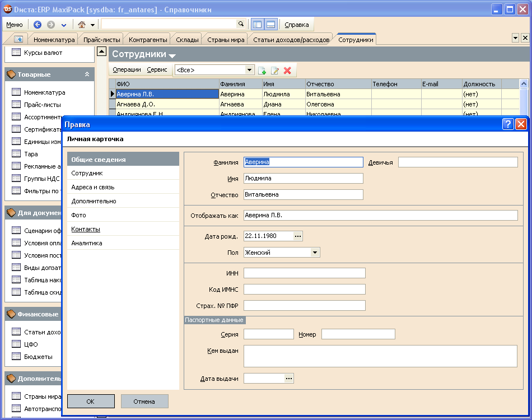
Task: Switch to the Контрагенты tab
Action: pos(148,40)
